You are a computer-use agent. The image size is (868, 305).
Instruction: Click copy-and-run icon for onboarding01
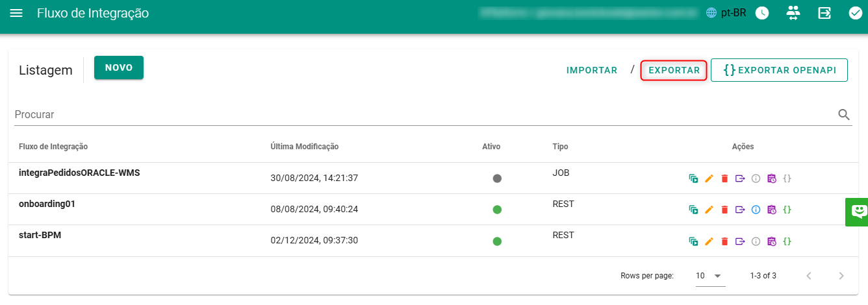coord(693,210)
